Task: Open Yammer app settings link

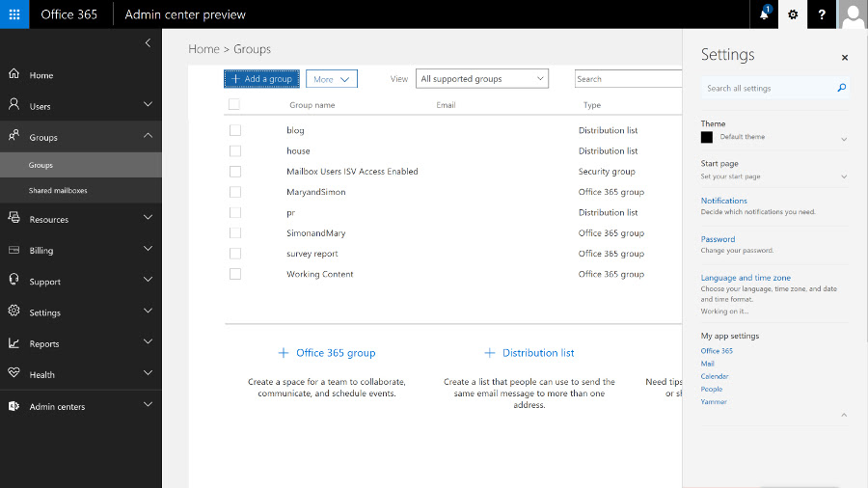Action: 714,402
